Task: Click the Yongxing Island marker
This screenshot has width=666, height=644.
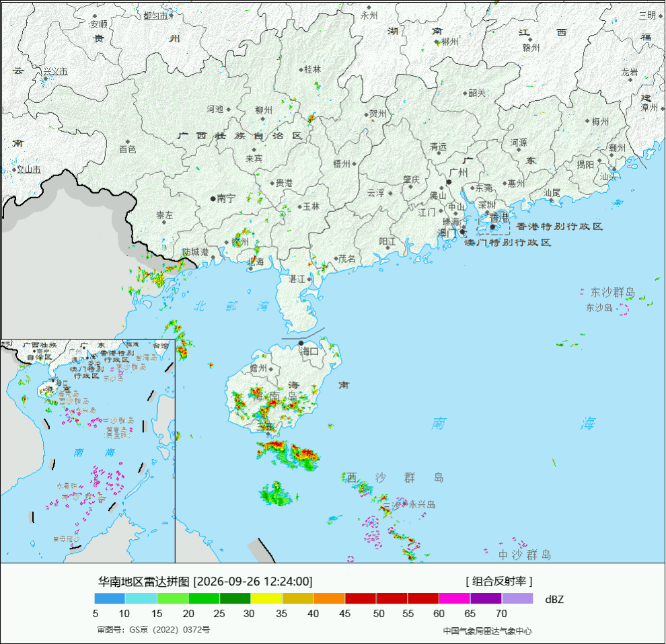Action: point(405,504)
